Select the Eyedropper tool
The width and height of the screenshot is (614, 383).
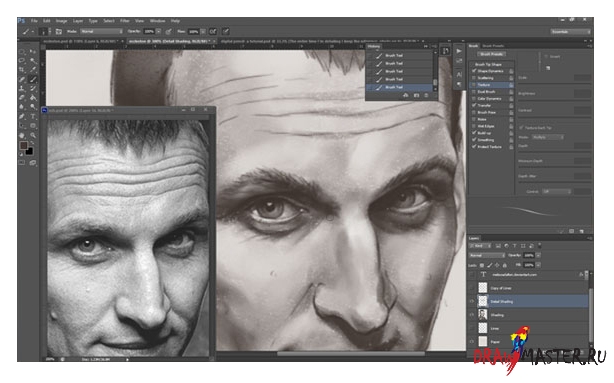click(33, 70)
